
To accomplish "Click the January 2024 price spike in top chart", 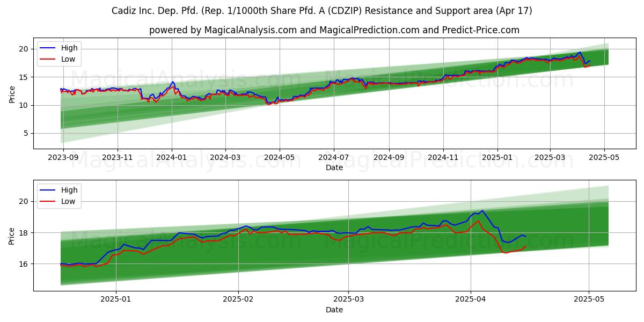I will pos(172,82).
